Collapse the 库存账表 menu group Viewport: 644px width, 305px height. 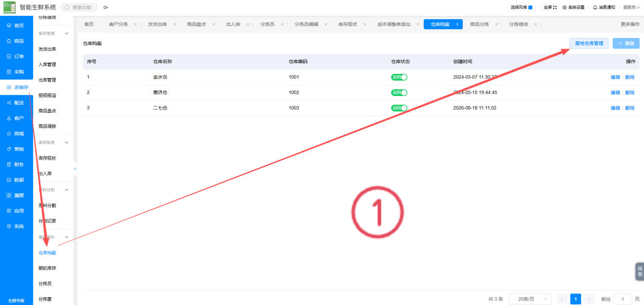66,143
